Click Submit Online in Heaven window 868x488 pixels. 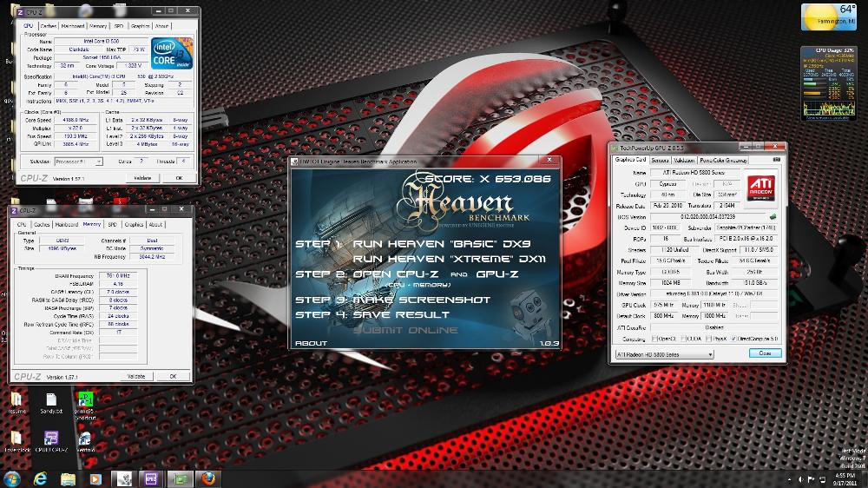pos(405,330)
